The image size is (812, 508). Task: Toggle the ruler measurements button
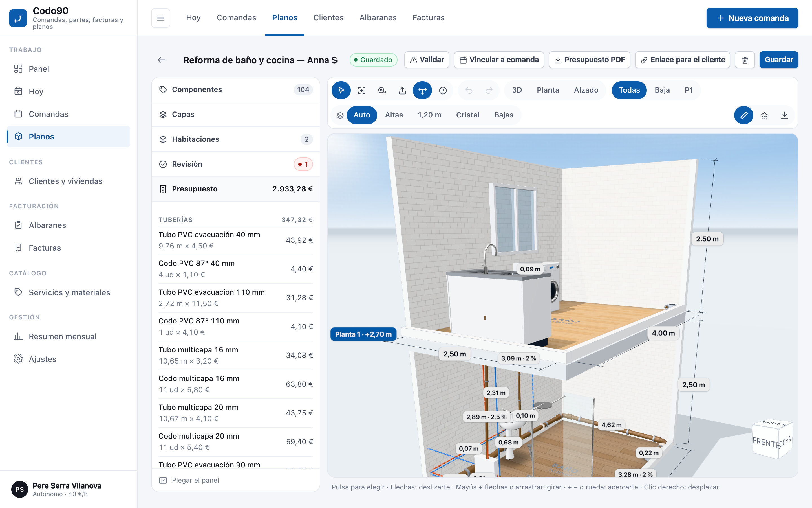tap(743, 115)
